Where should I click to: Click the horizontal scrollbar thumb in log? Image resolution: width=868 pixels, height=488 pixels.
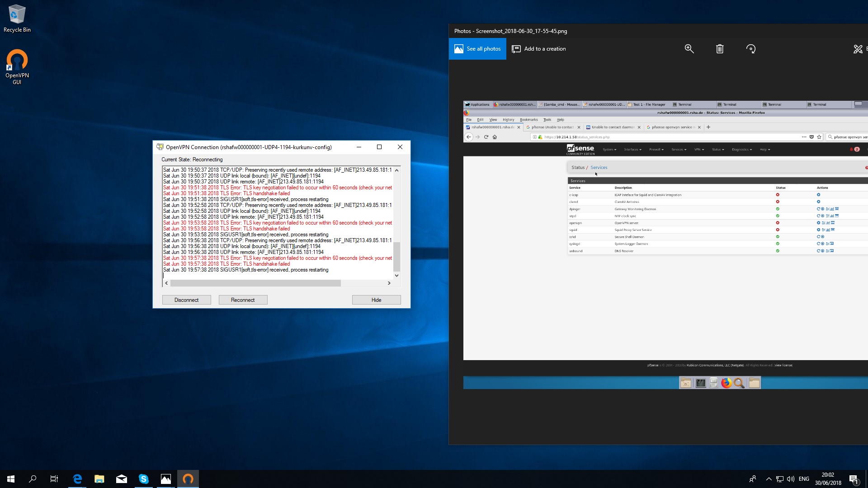(255, 283)
